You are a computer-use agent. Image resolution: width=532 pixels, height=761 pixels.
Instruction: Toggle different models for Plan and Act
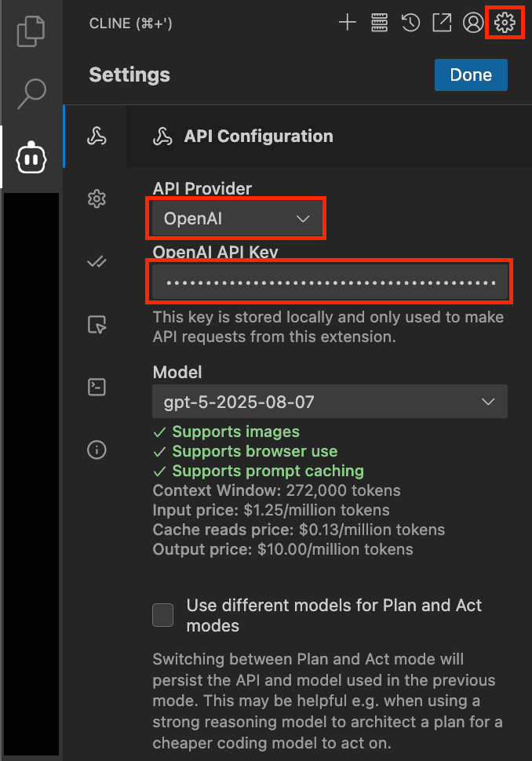(x=162, y=615)
